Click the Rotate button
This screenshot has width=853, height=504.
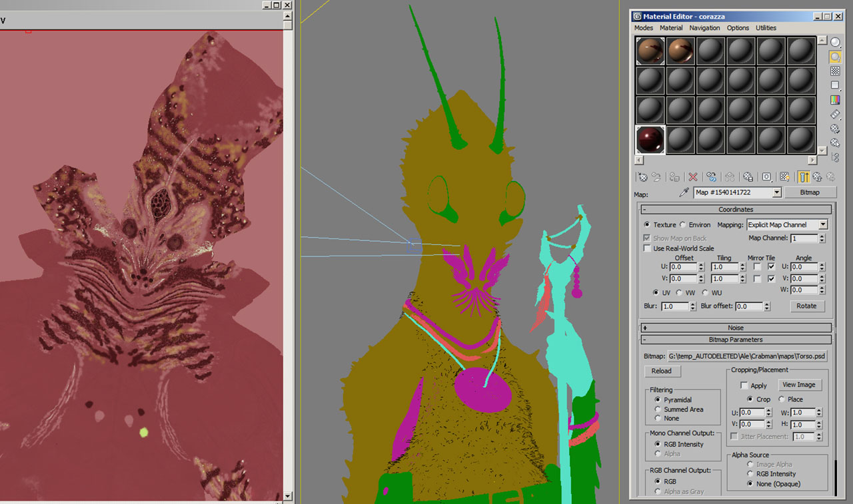[x=806, y=306]
